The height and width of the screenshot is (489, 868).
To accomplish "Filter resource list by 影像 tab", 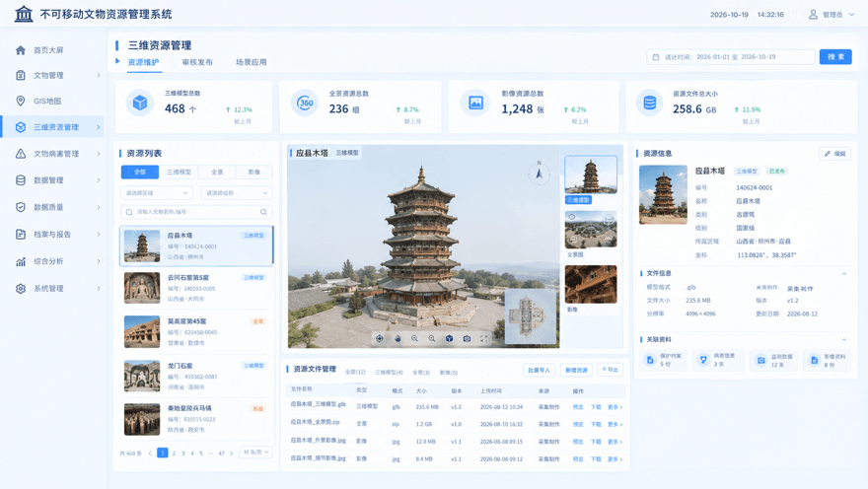I will [254, 172].
